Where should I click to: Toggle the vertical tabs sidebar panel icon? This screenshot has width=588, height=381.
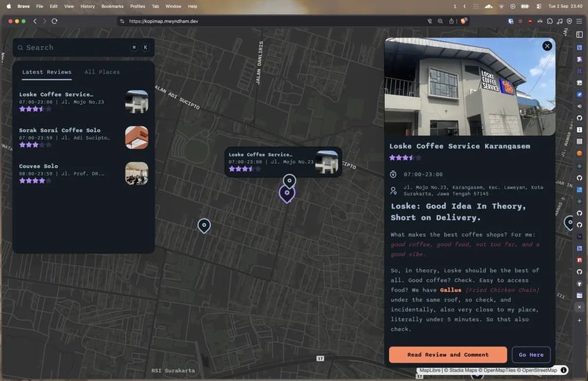579,35
